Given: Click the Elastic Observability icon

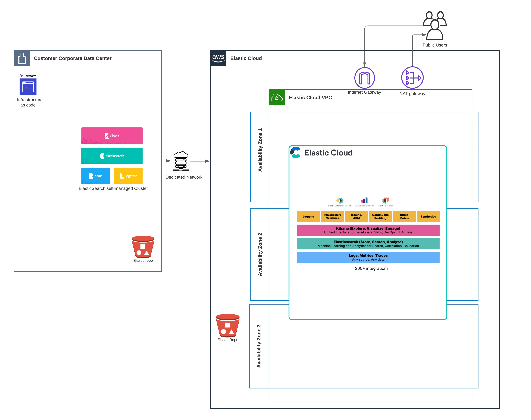Looking at the screenshot, I should click(x=364, y=200).
